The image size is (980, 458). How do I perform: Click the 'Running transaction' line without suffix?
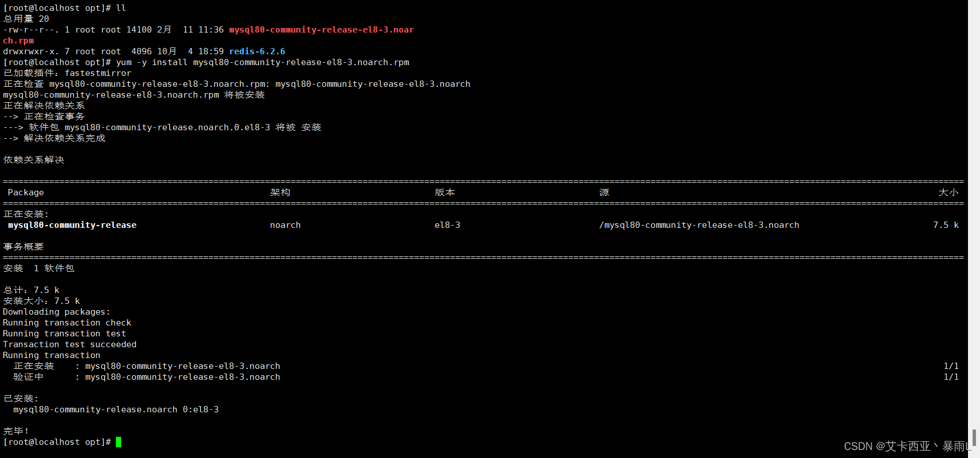[x=51, y=355]
